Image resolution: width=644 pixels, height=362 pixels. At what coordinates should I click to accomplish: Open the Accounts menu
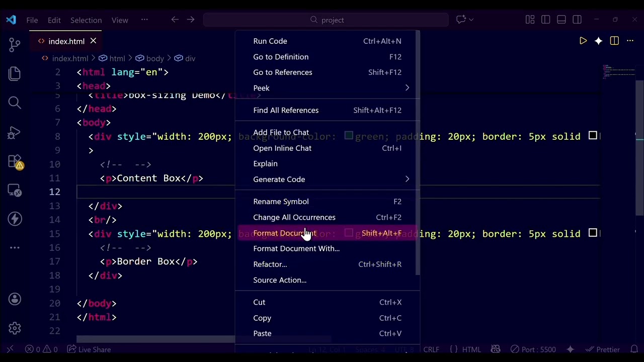point(15,299)
